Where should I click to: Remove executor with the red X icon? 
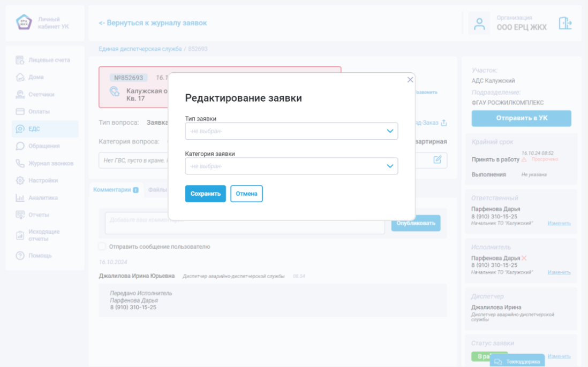524,258
